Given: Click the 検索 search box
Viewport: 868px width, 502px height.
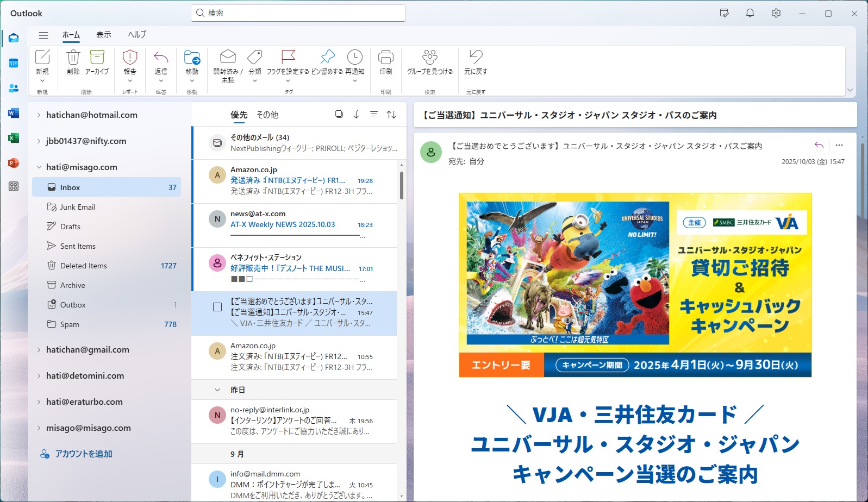Looking at the screenshot, I should [x=298, y=13].
